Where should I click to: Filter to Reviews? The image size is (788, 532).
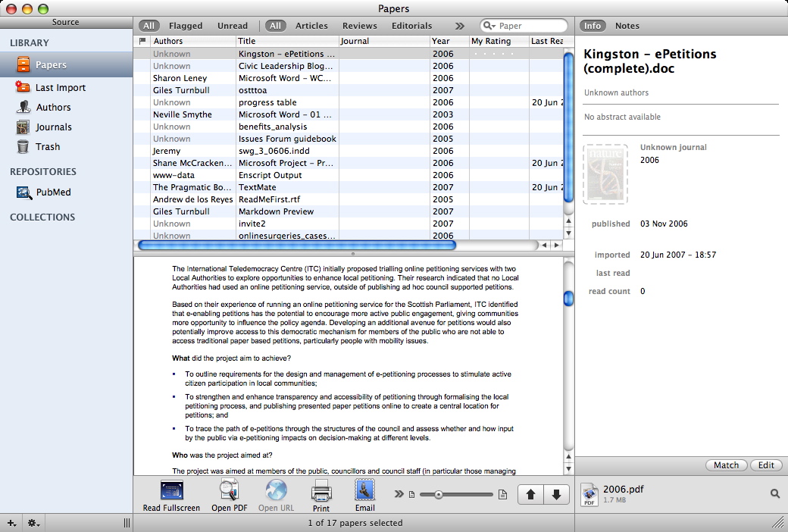359,26
